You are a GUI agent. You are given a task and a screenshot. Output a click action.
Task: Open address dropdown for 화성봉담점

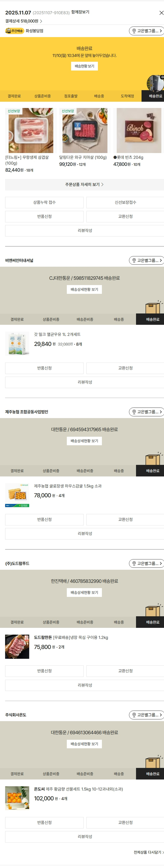(x=147, y=31)
